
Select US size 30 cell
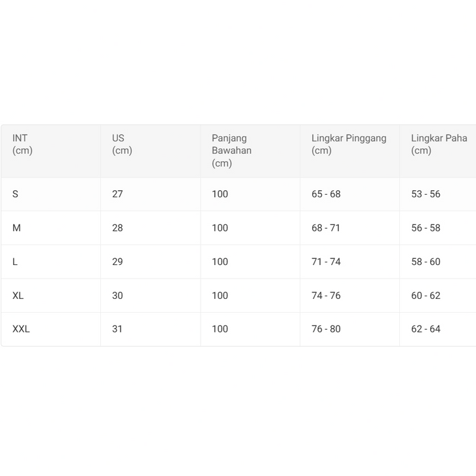pyautogui.click(x=117, y=296)
